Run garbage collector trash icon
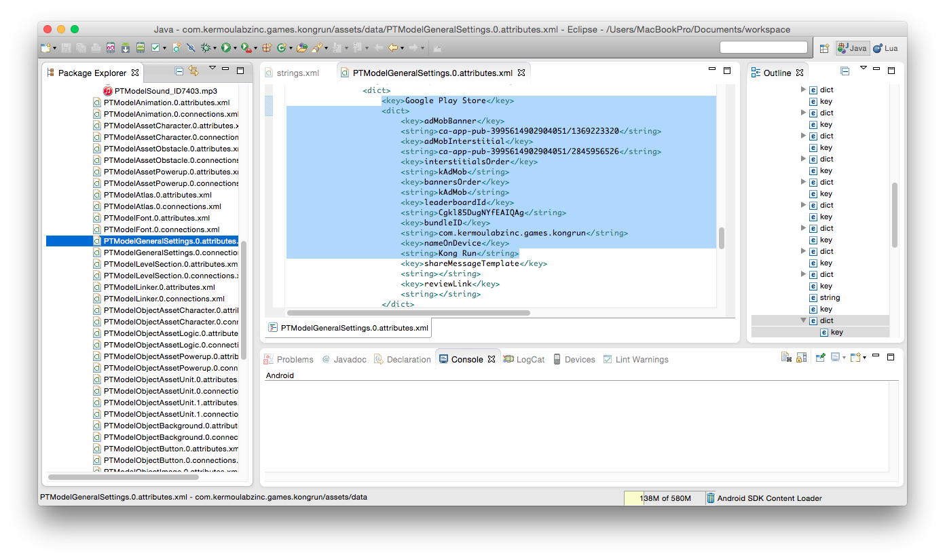This screenshot has width=945, height=560. click(710, 498)
